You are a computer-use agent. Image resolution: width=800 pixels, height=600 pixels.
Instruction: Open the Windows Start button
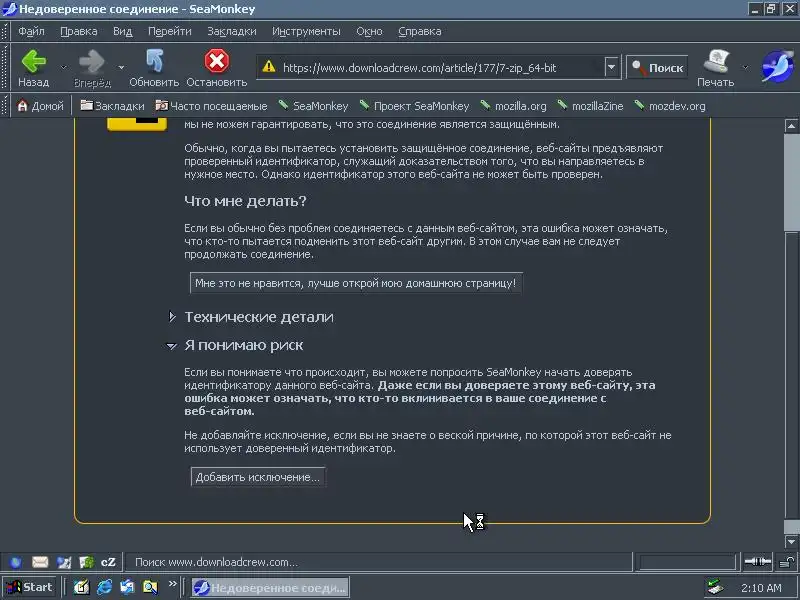pyautogui.click(x=30, y=587)
